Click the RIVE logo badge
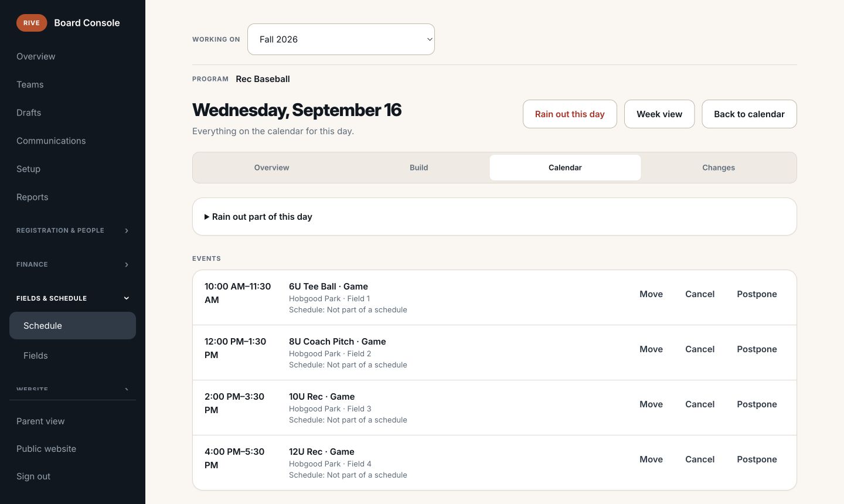 pos(32,23)
